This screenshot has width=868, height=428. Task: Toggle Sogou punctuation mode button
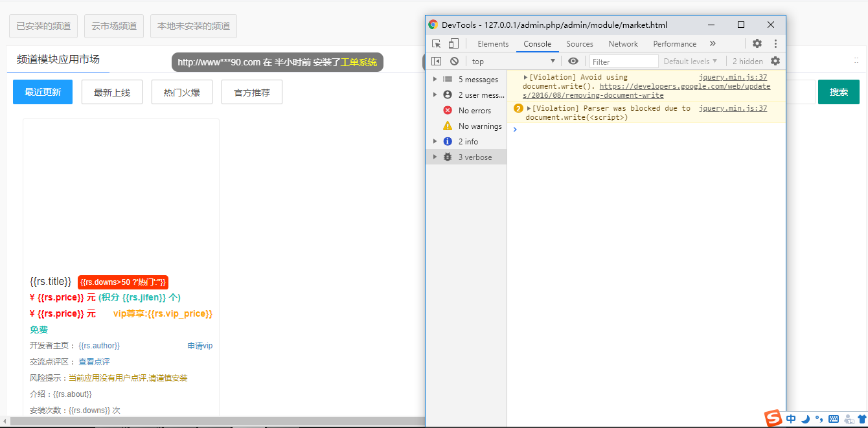click(x=819, y=419)
